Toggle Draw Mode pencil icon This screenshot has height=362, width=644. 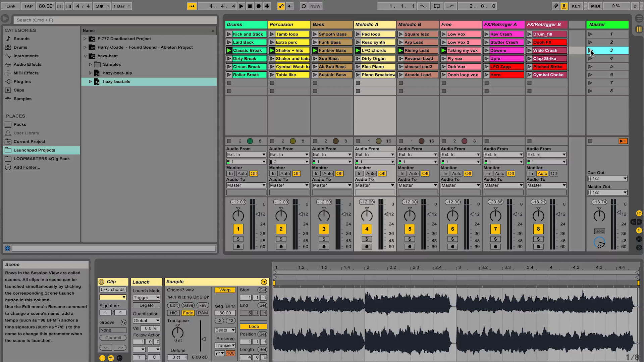click(556, 6)
